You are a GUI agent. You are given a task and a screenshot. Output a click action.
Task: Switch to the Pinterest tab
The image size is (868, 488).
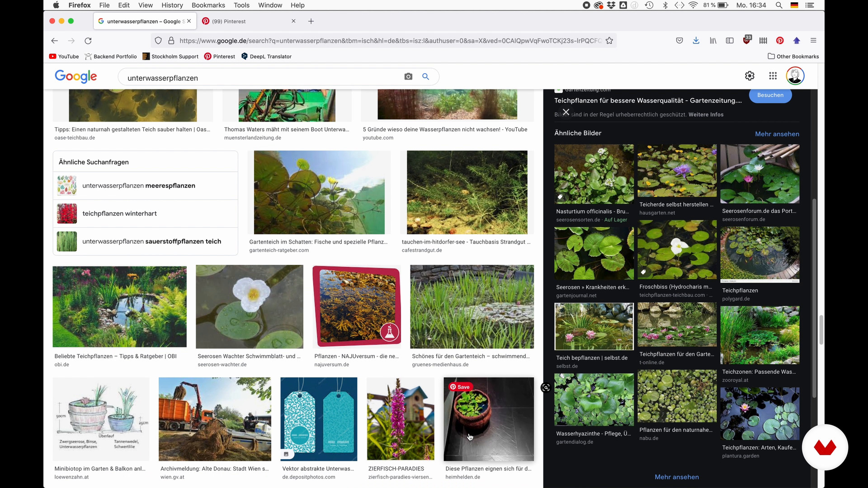(x=249, y=21)
